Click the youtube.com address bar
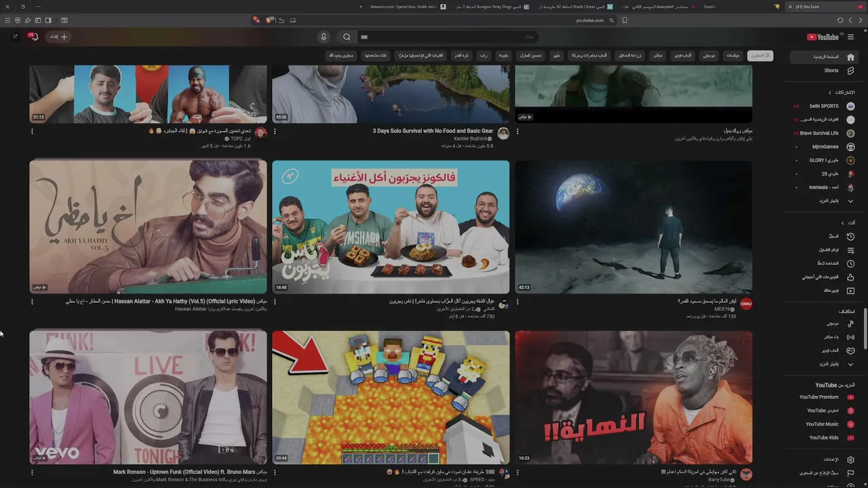Image resolution: width=868 pixels, height=488 pixels. (590, 20)
